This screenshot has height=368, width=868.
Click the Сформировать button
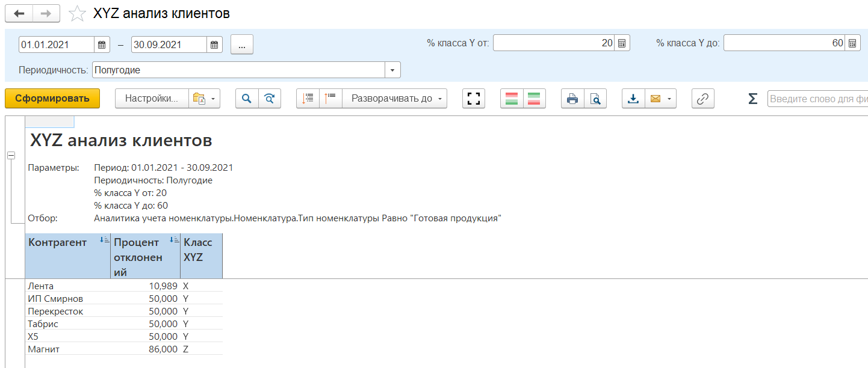52,99
